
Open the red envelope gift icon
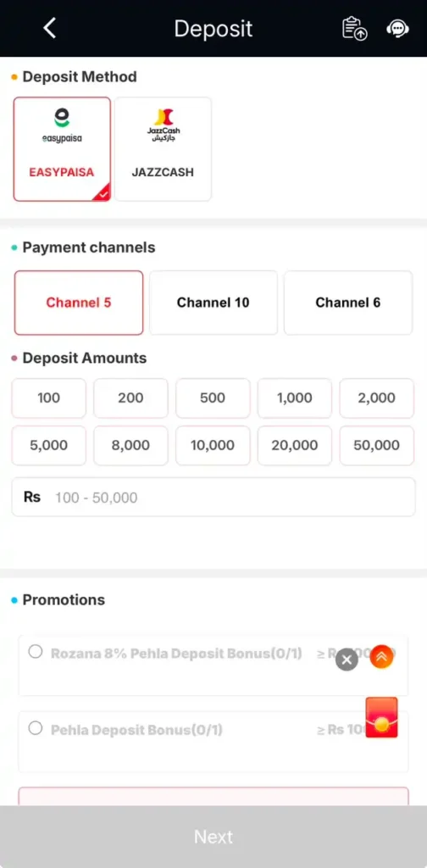tap(381, 717)
